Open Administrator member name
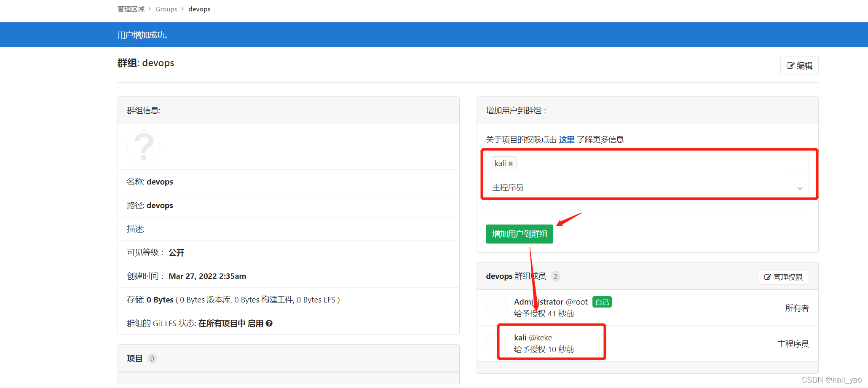The width and height of the screenshot is (868, 388). coord(539,302)
